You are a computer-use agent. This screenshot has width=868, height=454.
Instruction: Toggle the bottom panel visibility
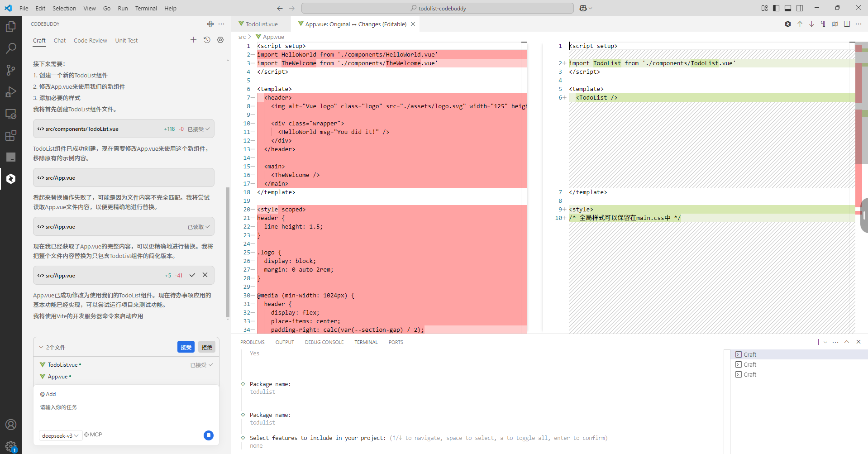pyautogui.click(x=788, y=8)
